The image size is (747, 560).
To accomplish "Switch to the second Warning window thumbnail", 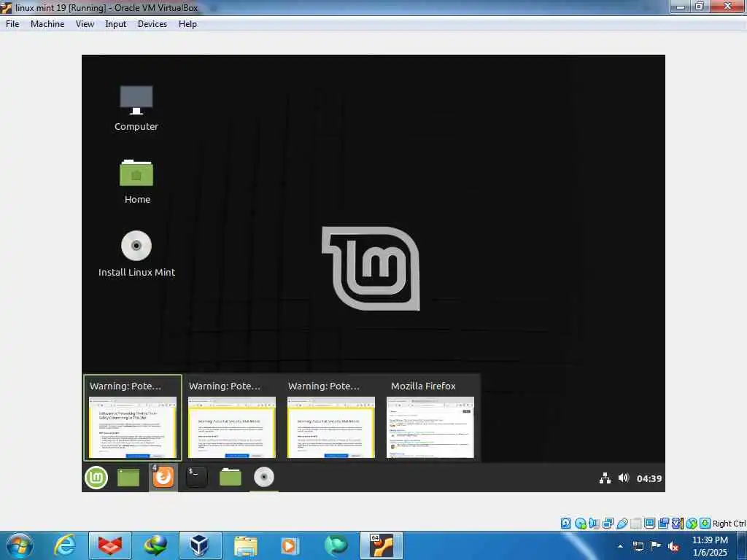I will (x=231, y=419).
